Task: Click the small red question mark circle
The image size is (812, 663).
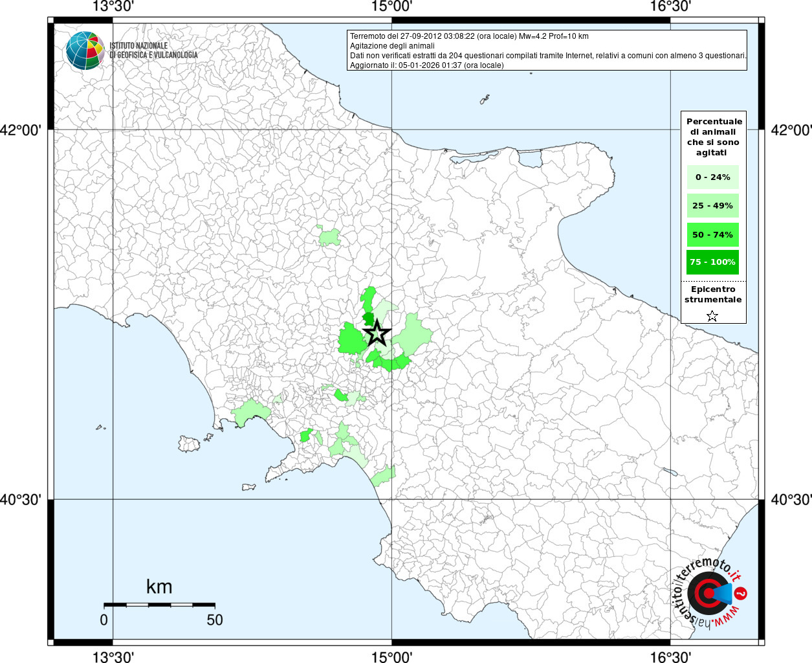Action: [x=741, y=592]
